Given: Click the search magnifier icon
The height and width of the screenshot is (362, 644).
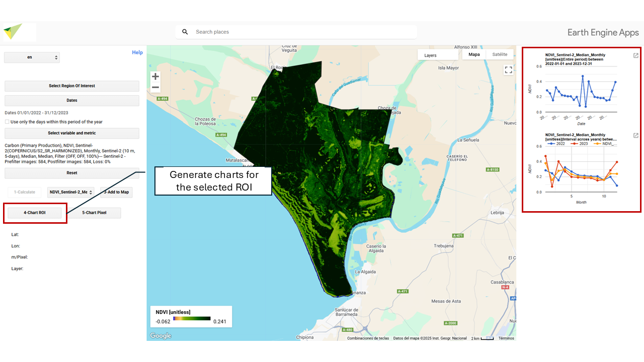Looking at the screenshot, I should [x=185, y=32].
